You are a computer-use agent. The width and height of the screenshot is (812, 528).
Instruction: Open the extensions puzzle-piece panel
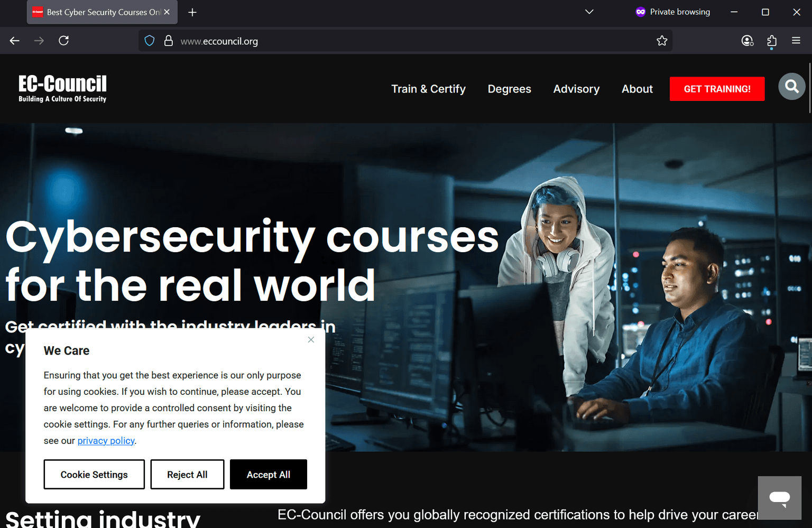pyautogui.click(x=772, y=41)
